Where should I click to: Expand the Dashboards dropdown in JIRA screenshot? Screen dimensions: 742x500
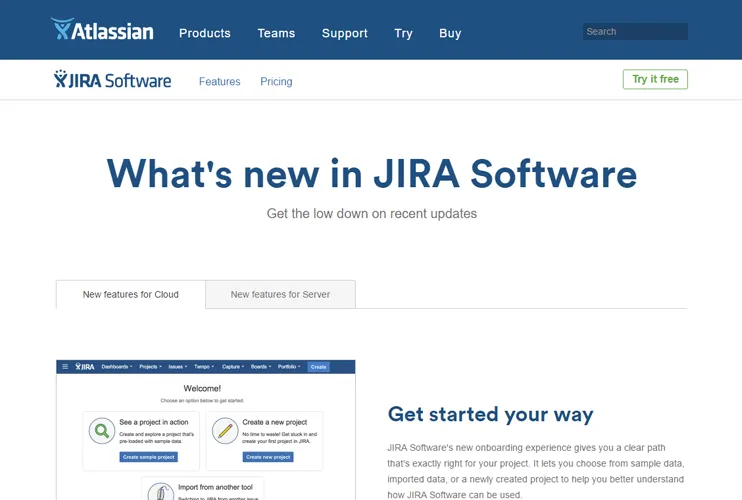tap(116, 367)
